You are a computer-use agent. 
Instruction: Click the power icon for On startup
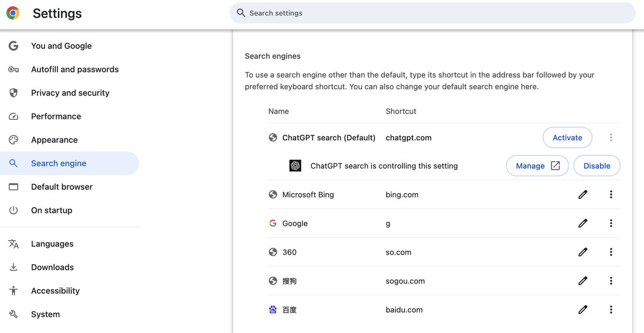click(x=13, y=210)
